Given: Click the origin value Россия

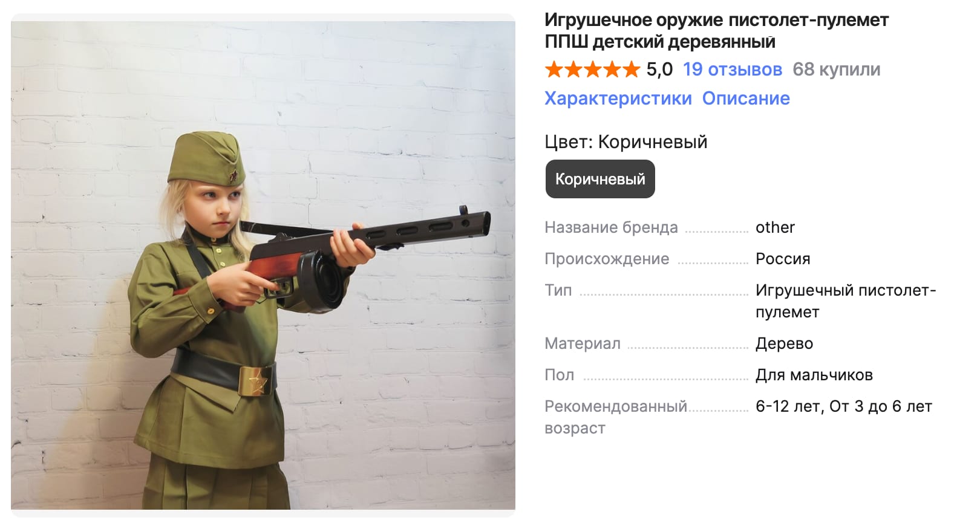Looking at the screenshot, I should 783,259.
